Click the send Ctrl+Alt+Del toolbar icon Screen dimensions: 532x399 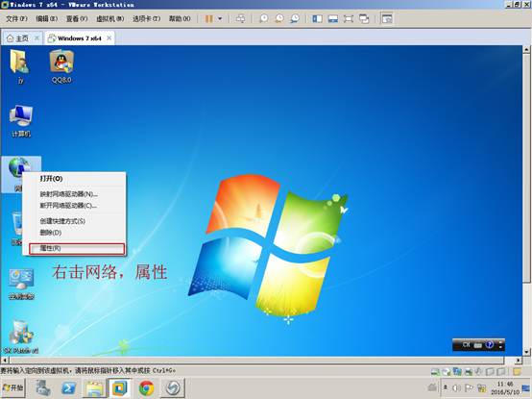pyautogui.click(x=240, y=18)
